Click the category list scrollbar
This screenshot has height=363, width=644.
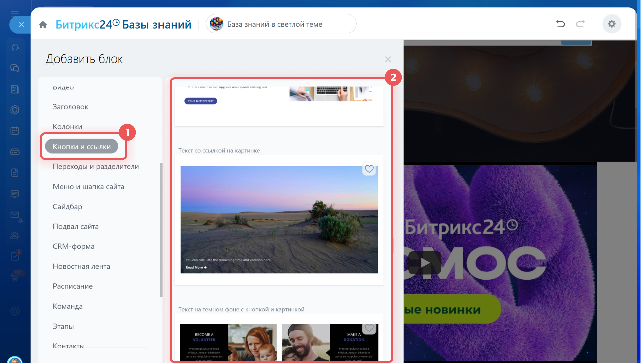[161, 230]
